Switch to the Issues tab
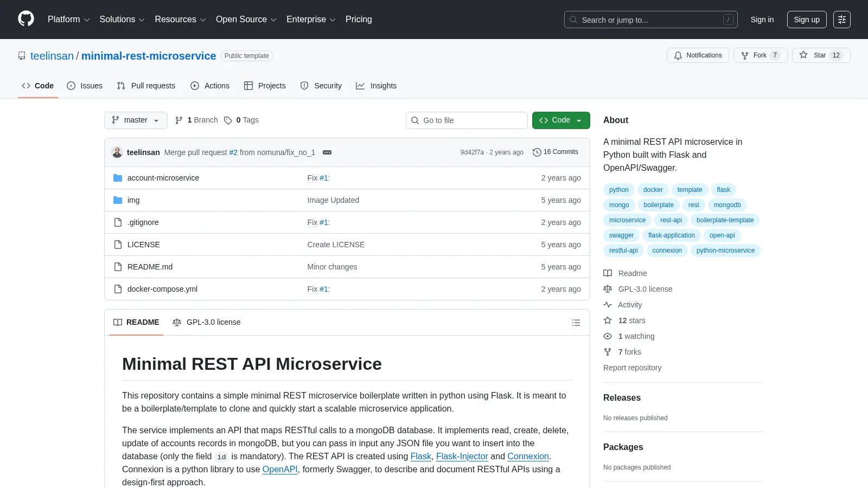Screen dimensions: 868x488 (85, 86)
